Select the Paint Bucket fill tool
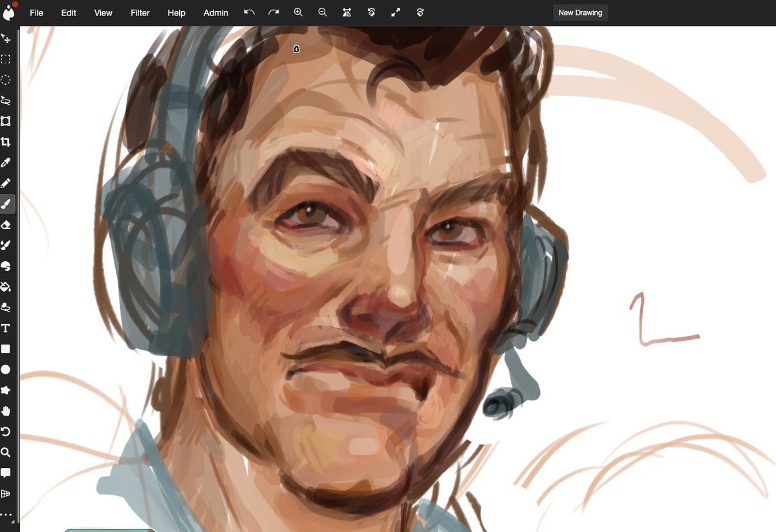This screenshot has height=532, width=776. 6,287
